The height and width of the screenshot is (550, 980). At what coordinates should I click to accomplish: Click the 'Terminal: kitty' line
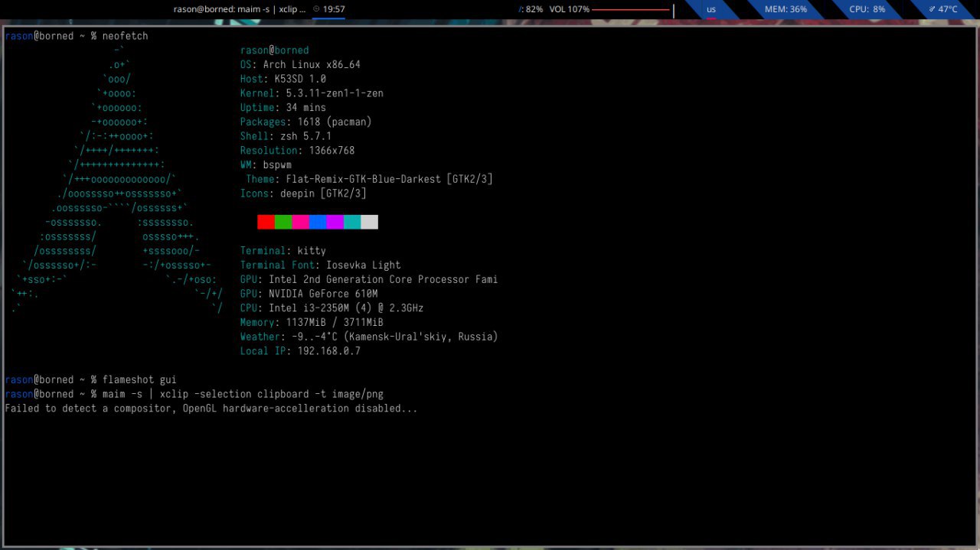coord(283,251)
